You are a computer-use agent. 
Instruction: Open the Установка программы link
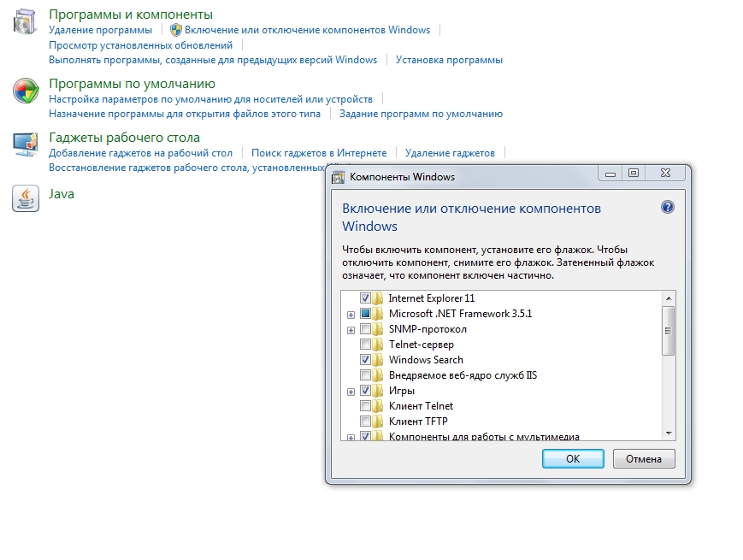coord(449,60)
